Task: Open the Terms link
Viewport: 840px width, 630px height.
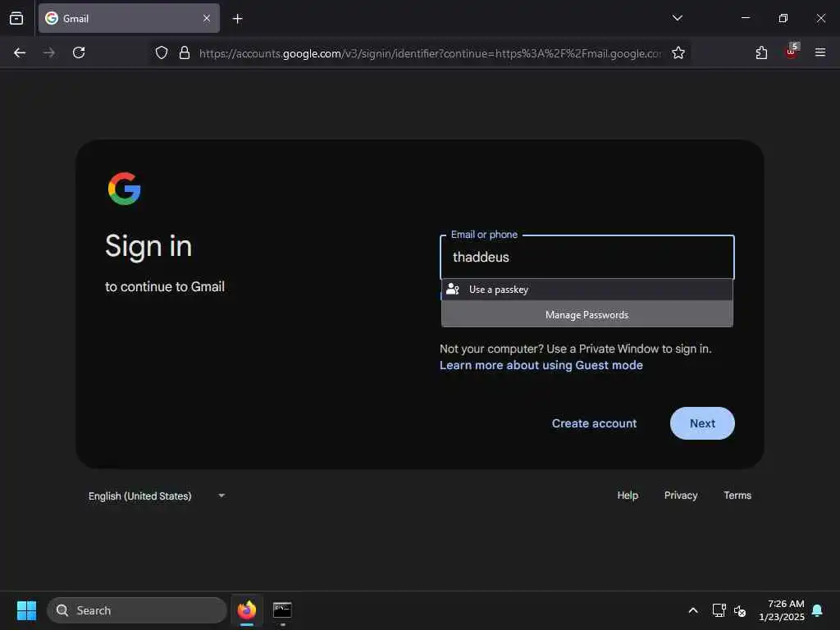Action: [x=737, y=495]
